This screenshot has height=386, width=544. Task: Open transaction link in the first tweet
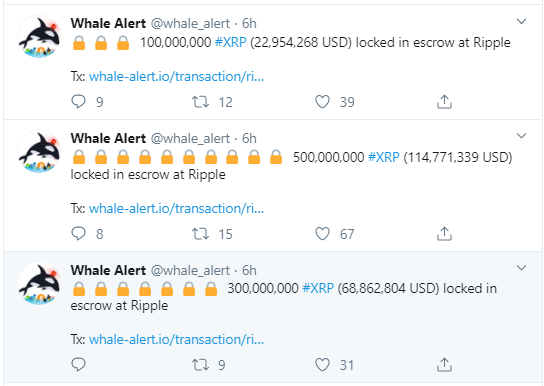(177, 76)
